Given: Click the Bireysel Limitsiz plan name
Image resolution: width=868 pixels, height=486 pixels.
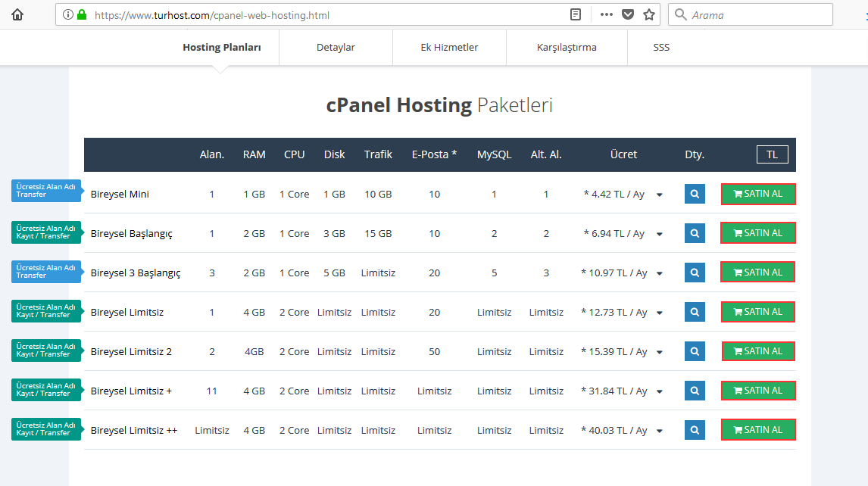Looking at the screenshot, I should point(127,312).
